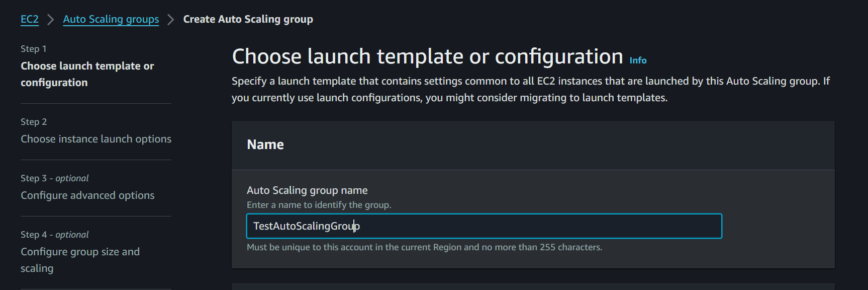Click the Auto Scaling group name field
The image size is (868, 290).
point(484,226)
